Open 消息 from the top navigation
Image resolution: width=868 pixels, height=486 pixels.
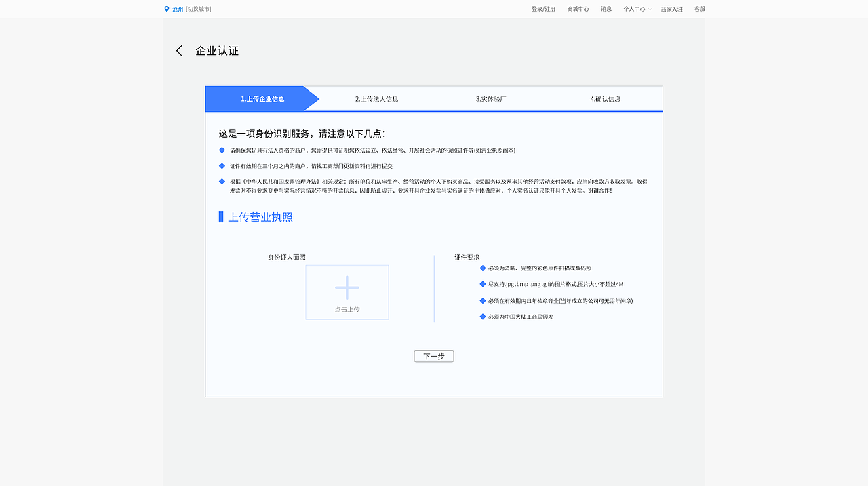[606, 9]
